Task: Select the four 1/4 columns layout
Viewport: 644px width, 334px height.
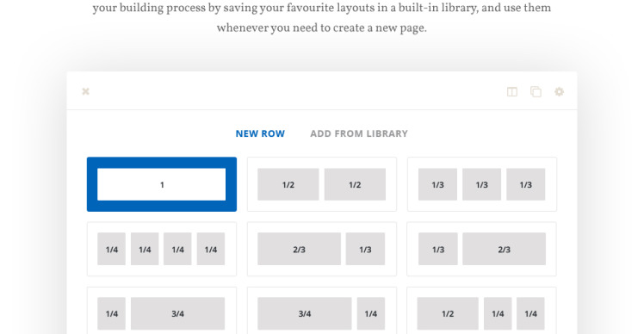Action: pos(162,249)
